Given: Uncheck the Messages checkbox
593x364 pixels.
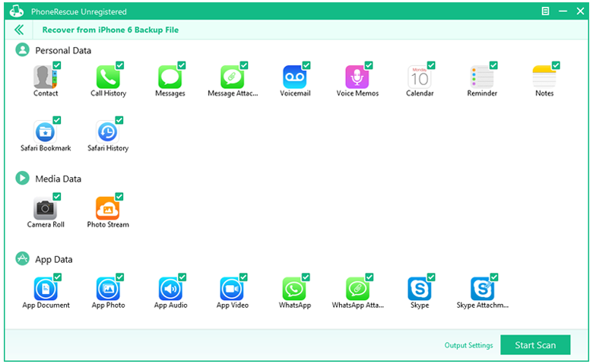Looking at the screenshot, I should [x=181, y=65].
